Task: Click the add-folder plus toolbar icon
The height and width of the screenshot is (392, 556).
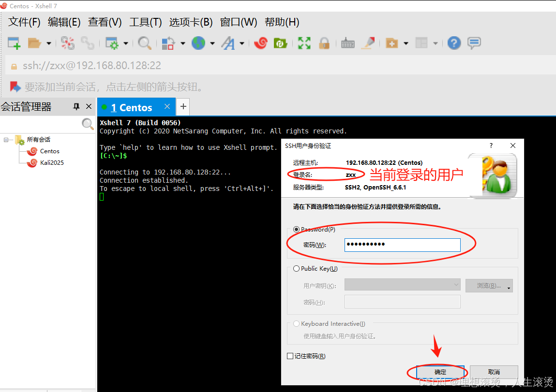Action: [x=391, y=43]
